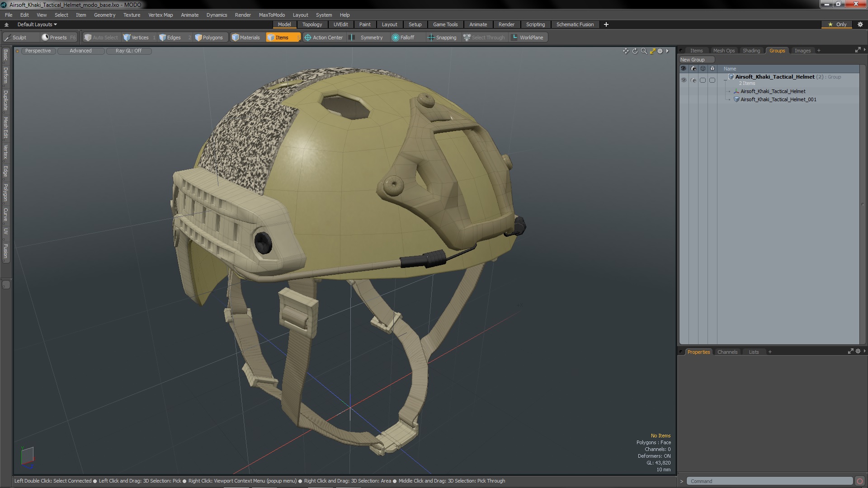Click the Command input field
The width and height of the screenshot is (868, 488).
pos(769,481)
